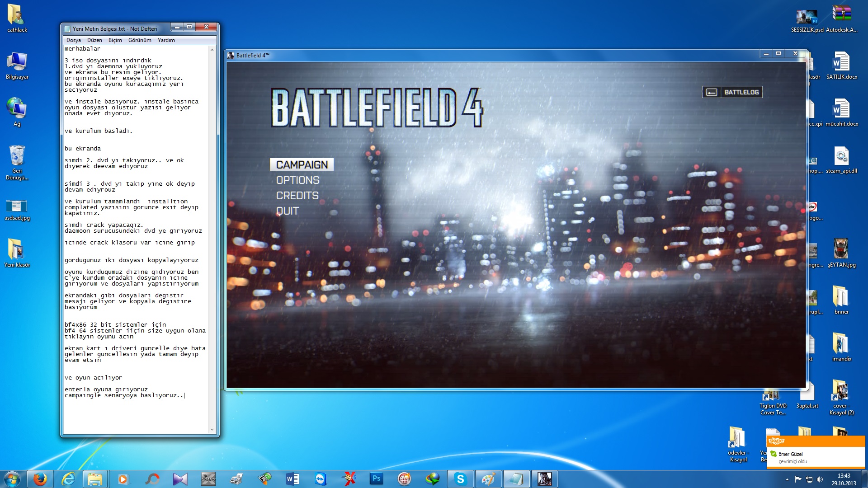
Task: Open Internet Download Manager from the taskbar
Action: coord(432,479)
